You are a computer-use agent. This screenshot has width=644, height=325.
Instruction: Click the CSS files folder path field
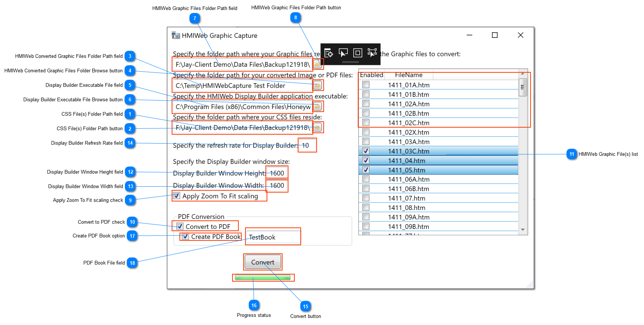(242, 128)
